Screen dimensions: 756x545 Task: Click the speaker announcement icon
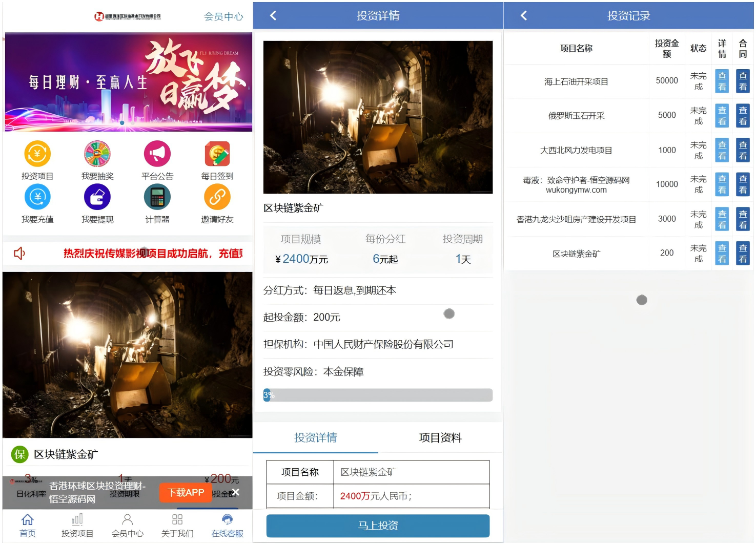pyautogui.click(x=19, y=253)
